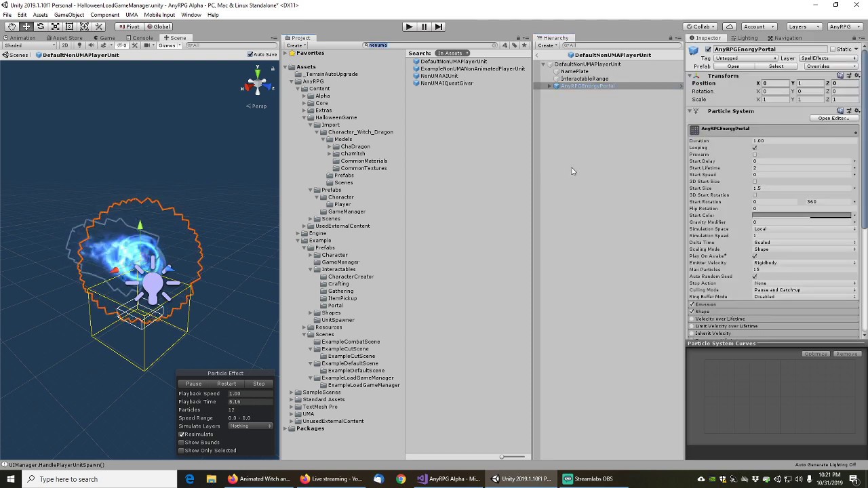Switch to the Animation tab
This screenshot has width=868, height=488.
(20, 38)
